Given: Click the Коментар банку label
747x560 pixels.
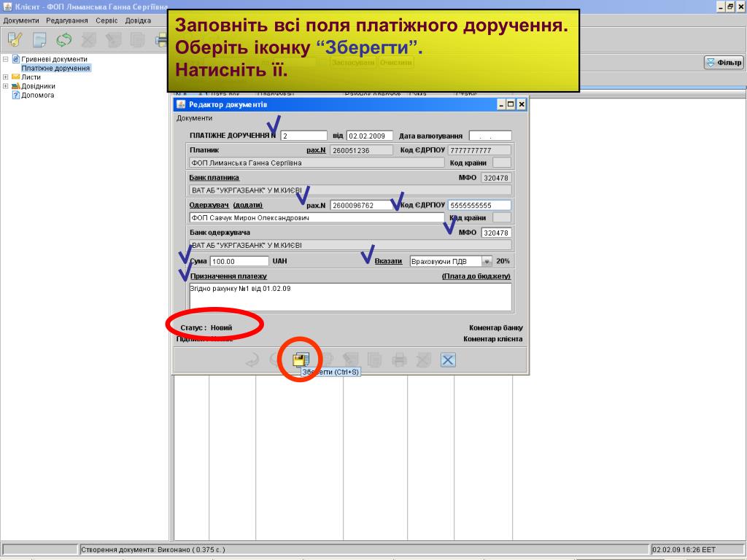Looking at the screenshot, I should click(x=495, y=327).
